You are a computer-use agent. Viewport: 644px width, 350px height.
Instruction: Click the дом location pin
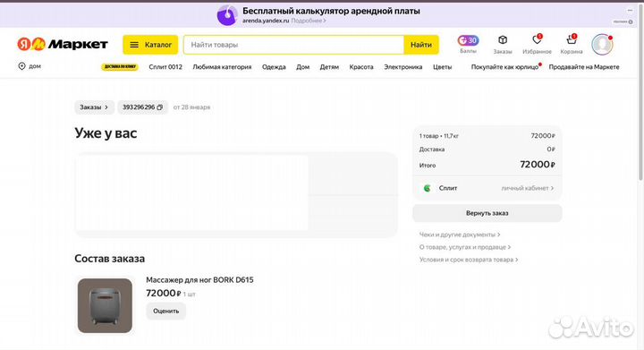pyautogui.click(x=21, y=66)
